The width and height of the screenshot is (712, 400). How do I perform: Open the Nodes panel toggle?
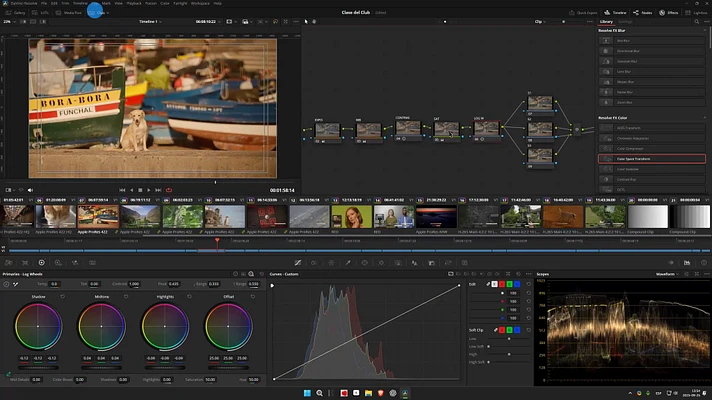coord(640,13)
